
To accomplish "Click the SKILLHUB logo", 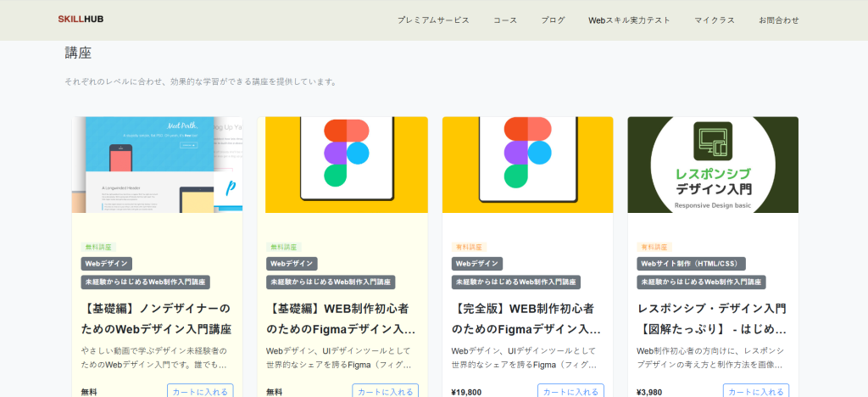I will tap(81, 19).
